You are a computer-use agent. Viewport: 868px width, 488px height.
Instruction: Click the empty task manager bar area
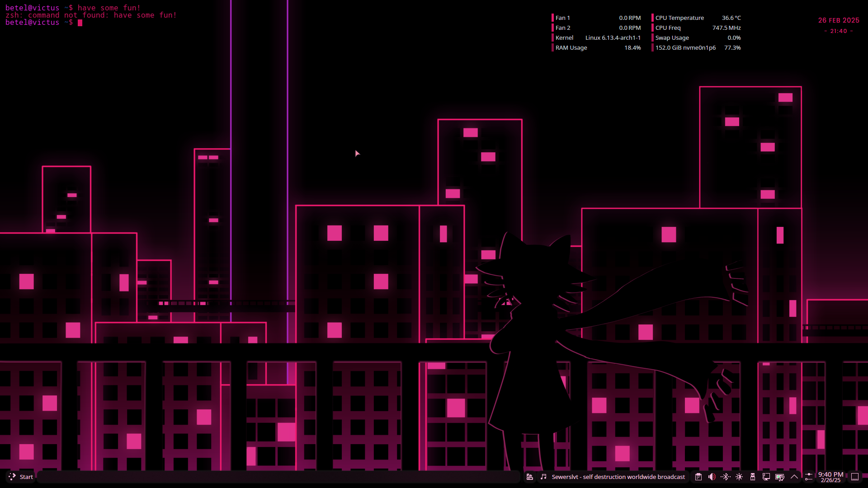(x=278, y=477)
